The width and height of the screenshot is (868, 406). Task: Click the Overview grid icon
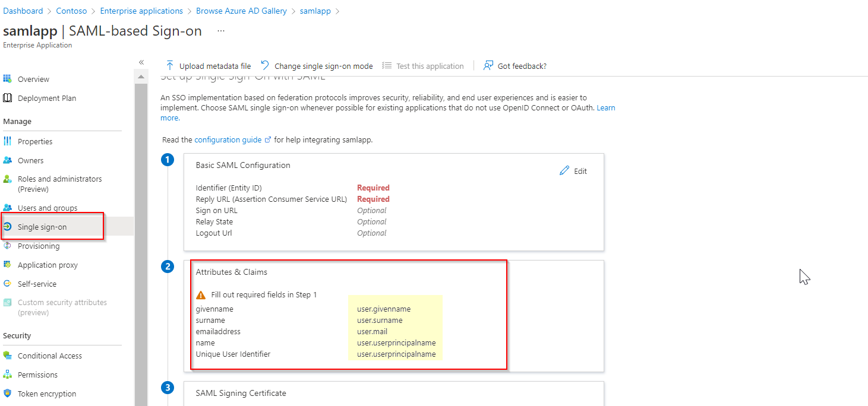click(x=7, y=79)
